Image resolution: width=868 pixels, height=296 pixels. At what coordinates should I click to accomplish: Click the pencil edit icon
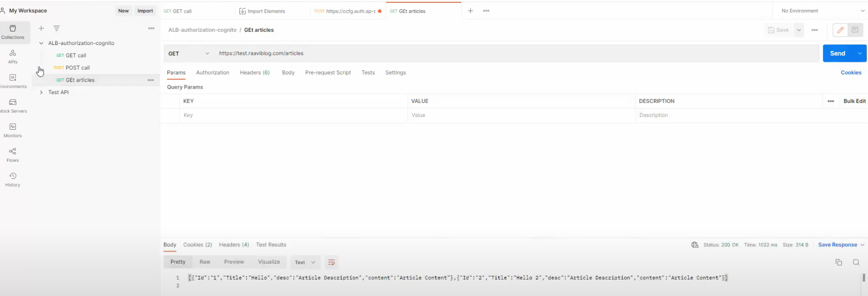point(840,30)
